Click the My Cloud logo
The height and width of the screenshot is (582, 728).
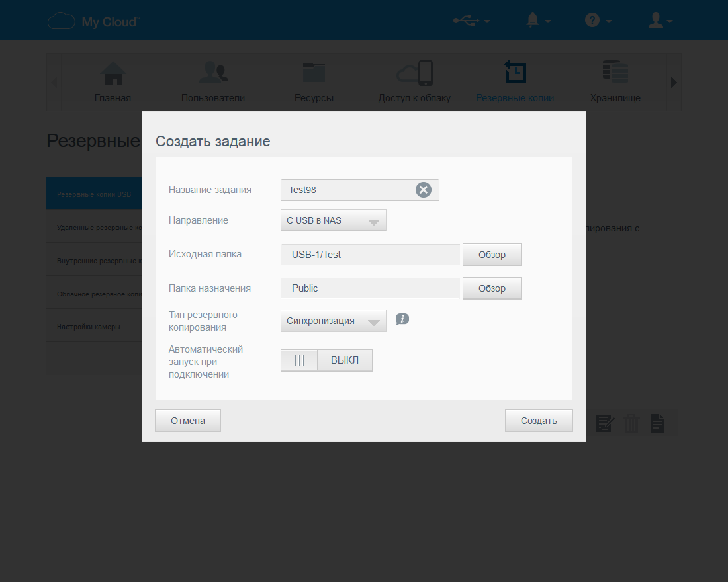[93, 21]
